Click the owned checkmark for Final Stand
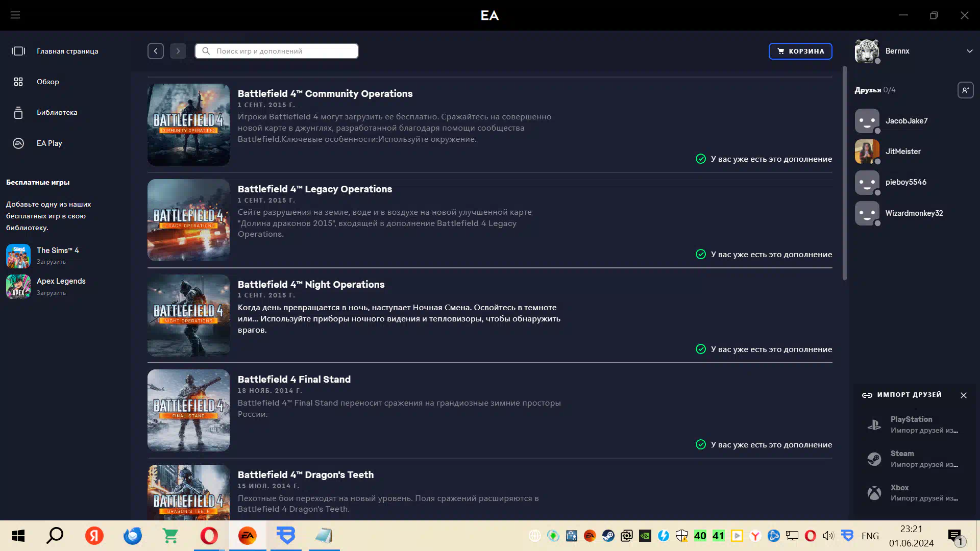 (701, 444)
